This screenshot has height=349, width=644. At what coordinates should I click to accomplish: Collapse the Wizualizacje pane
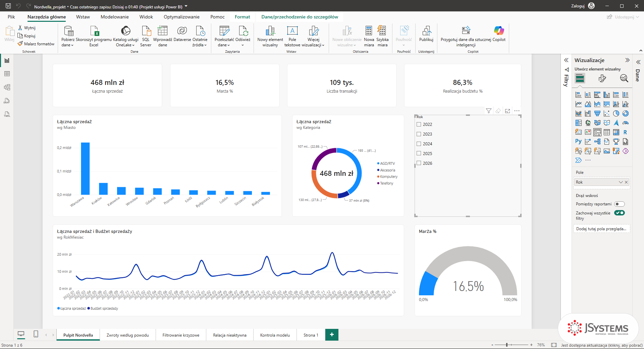click(627, 60)
